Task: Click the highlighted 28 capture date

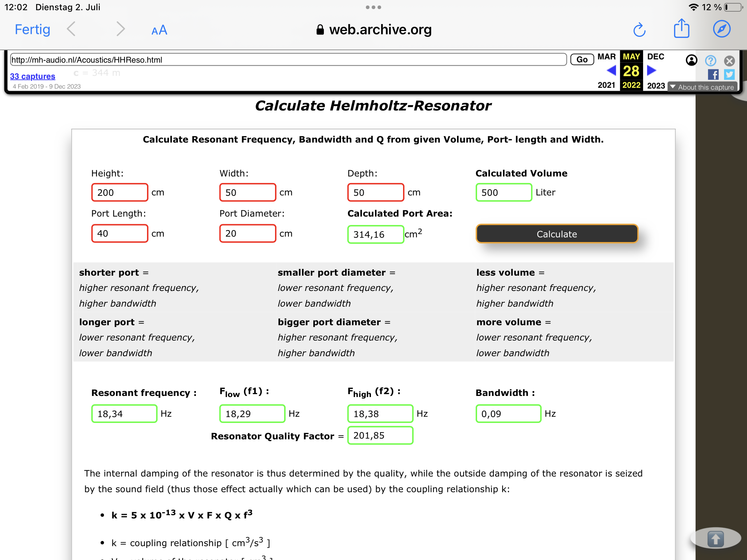Action: point(631,71)
